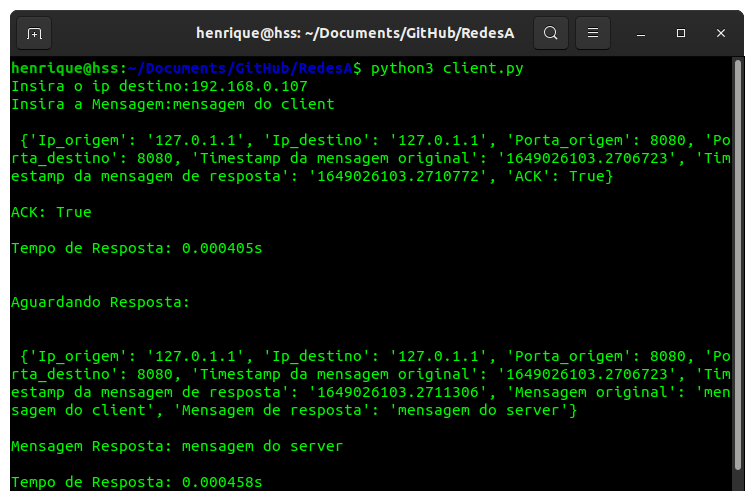Open a new terminal tab
754x501 pixels.
(34, 33)
